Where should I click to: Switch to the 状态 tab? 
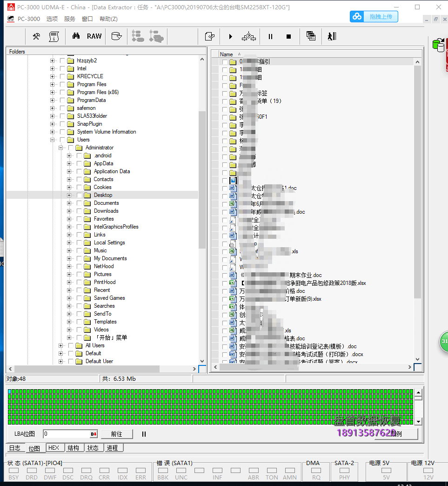point(93,447)
